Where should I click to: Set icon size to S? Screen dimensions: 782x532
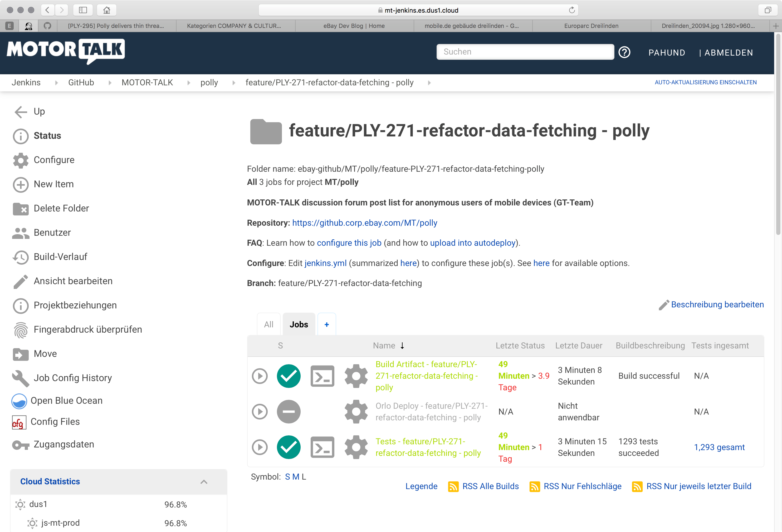[287, 477]
